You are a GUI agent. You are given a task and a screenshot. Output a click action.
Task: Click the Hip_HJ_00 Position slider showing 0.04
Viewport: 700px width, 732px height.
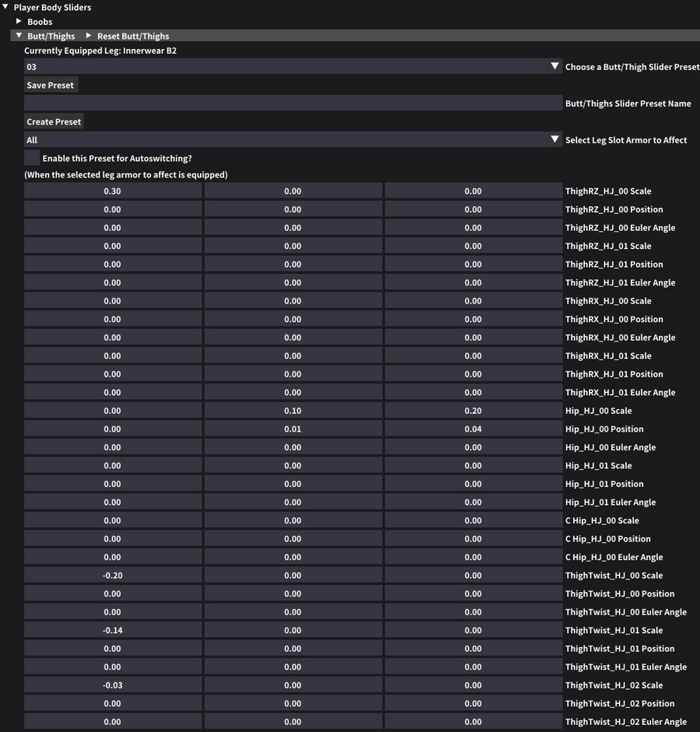pyautogui.click(x=473, y=429)
